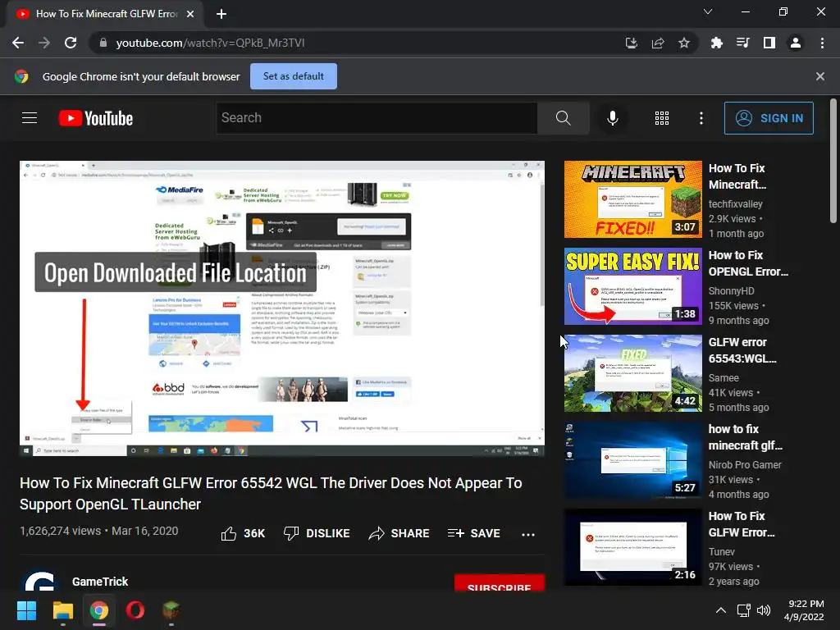This screenshot has height=630, width=840.
Task: Click the forward navigation arrow
Action: pyautogui.click(x=44, y=43)
